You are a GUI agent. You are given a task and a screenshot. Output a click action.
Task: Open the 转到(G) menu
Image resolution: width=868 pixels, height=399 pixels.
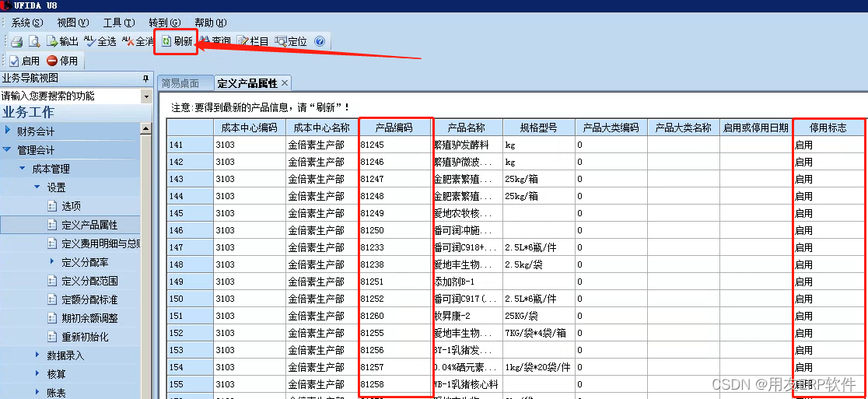coord(165,23)
